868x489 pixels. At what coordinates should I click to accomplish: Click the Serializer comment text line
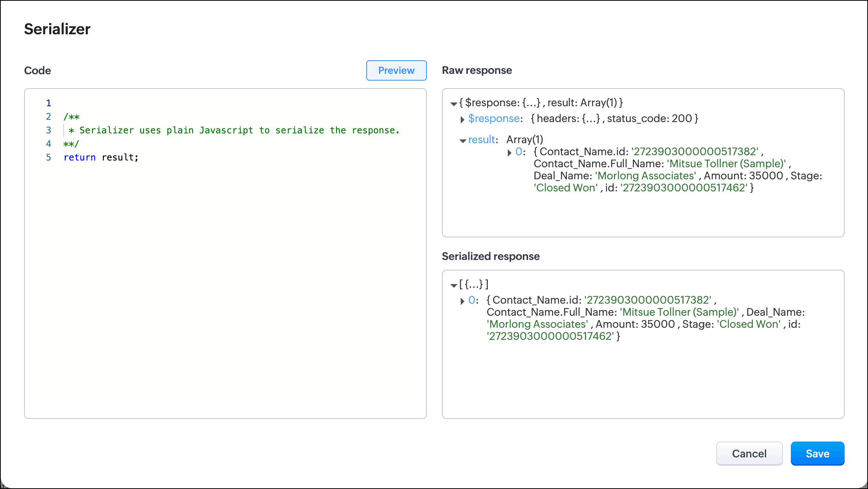tap(233, 130)
